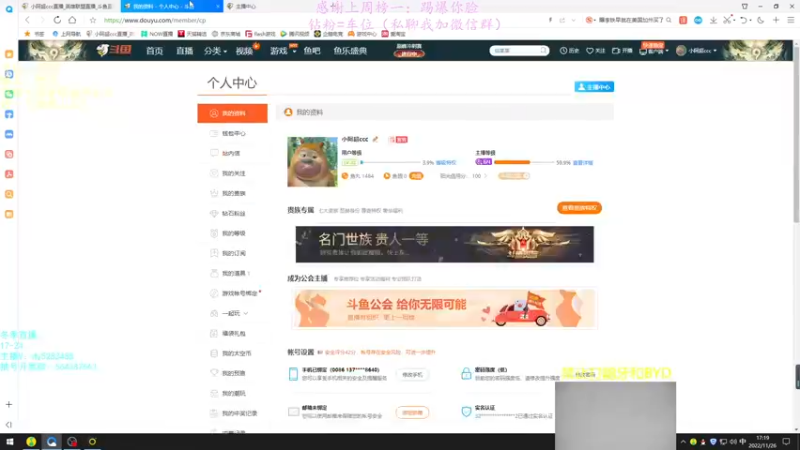
Task: Expand 游戏 dropdown in navigation bar
Action: click(x=283, y=51)
